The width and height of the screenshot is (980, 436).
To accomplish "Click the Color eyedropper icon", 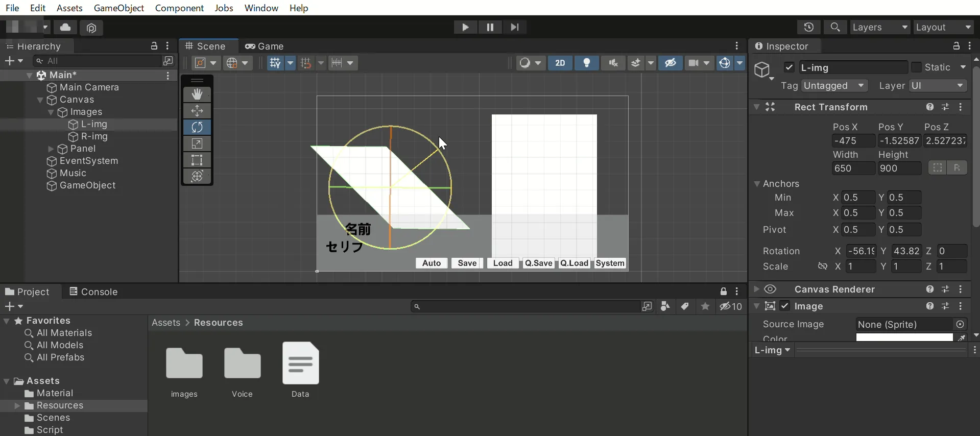I will coord(961,337).
